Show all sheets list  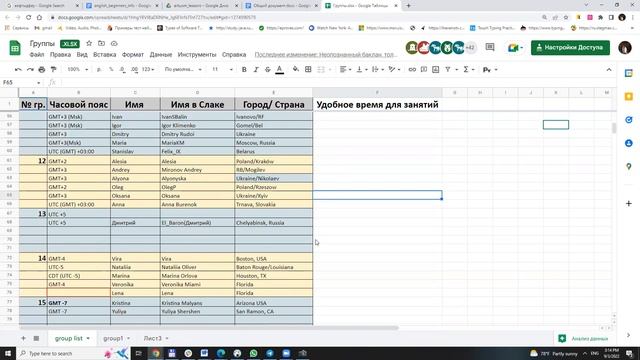[36, 338]
